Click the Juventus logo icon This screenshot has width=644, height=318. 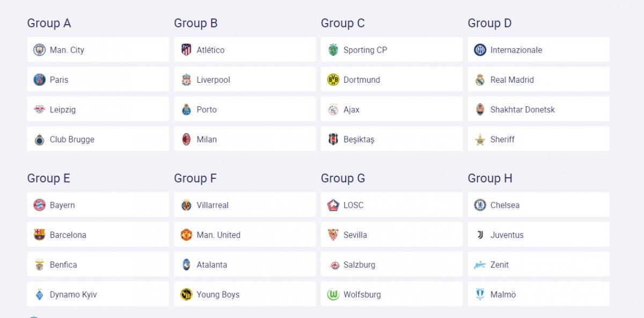[x=480, y=235]
